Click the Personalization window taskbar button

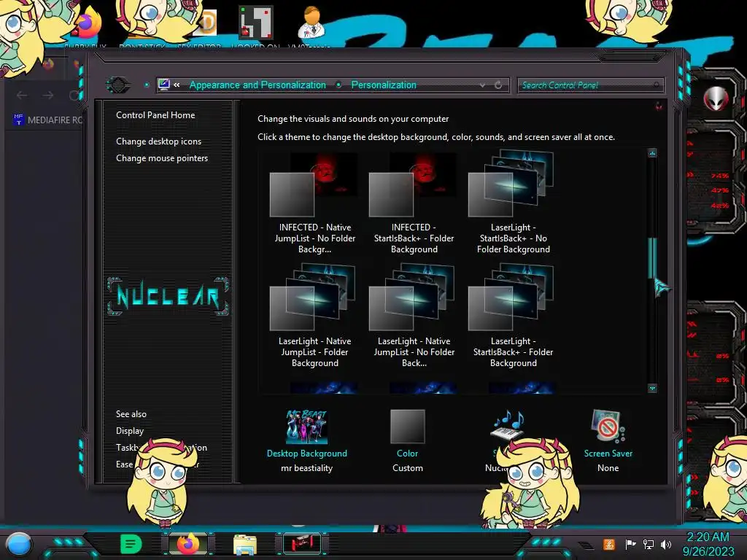(301, 544)
